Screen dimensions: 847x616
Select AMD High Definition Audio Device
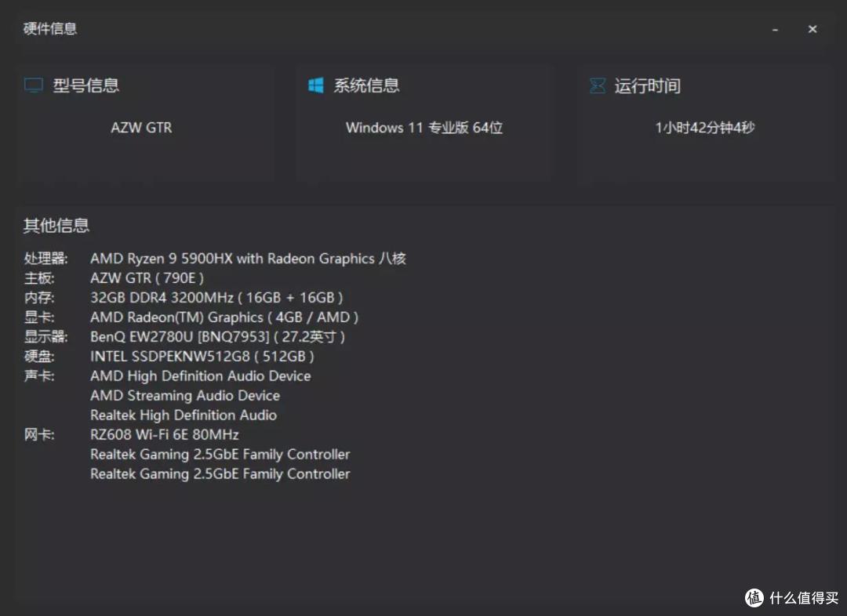[x=201, y=375]
